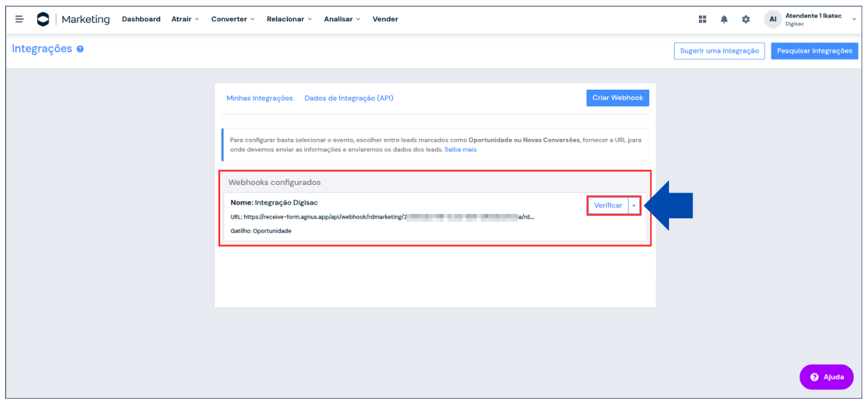This screenshot has height=404, width=868.
Task: Open the Relacionar dropdown menu
Action: [289, 19]
